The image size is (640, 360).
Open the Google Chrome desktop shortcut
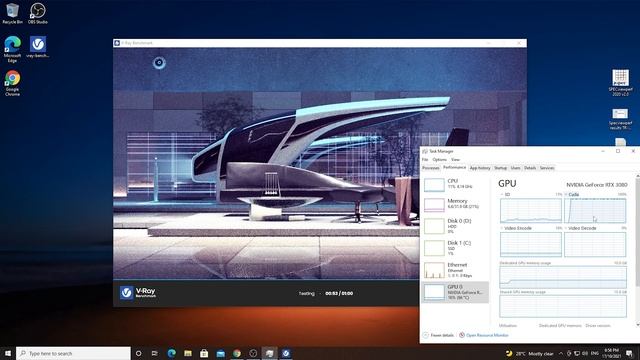[12, 83]
